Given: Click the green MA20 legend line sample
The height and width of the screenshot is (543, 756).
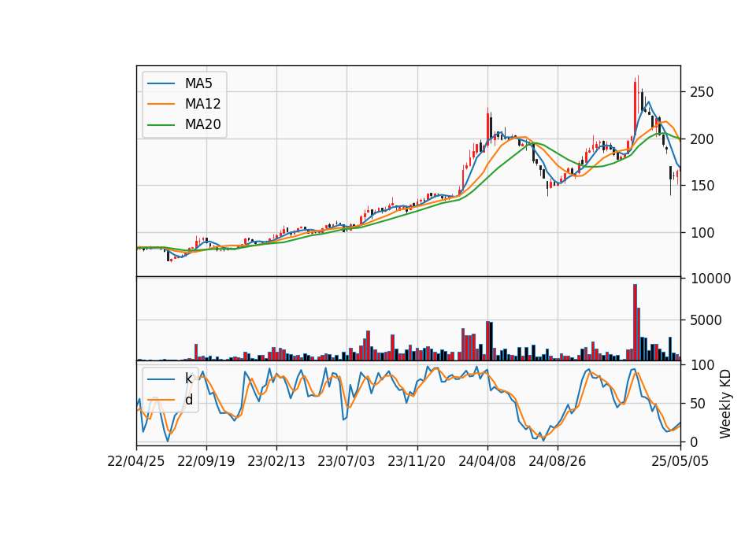Looking at the screenshot, I should pos(161,125).
